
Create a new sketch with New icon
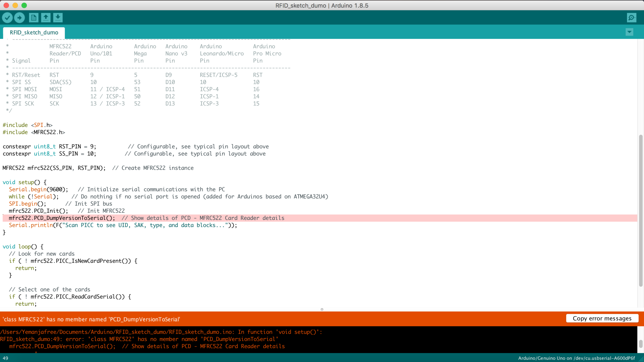pyautogui.click(x=33, y=18)
